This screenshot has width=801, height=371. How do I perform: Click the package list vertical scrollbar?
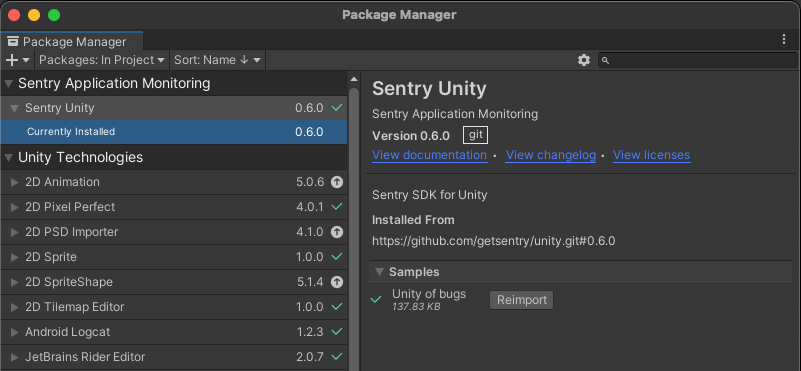point(354,230)
